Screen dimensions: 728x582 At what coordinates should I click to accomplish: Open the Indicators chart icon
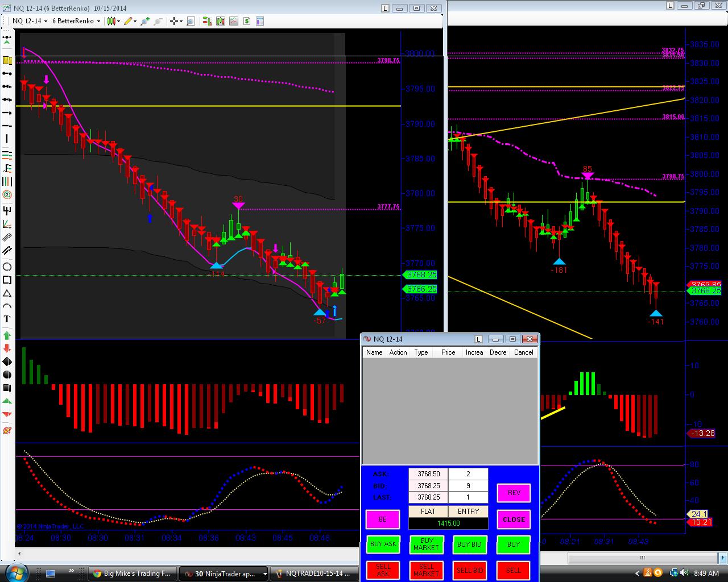(x=234, y=21)
